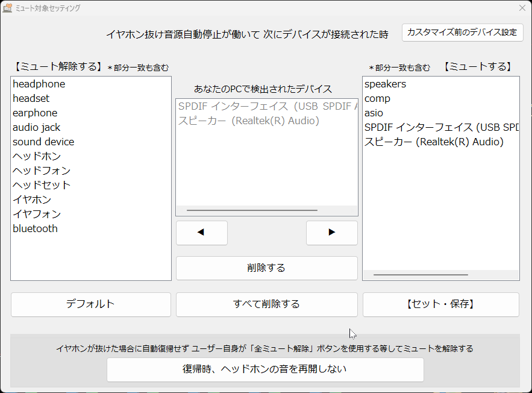Click すべて削除する to remove all entries
532x393 pixels.
coord(266,304)
